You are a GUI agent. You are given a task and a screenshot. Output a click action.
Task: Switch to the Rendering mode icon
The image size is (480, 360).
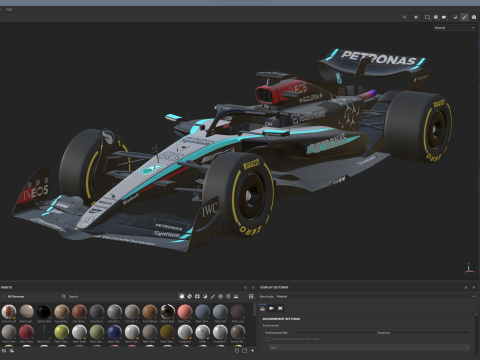coord(474,17)
